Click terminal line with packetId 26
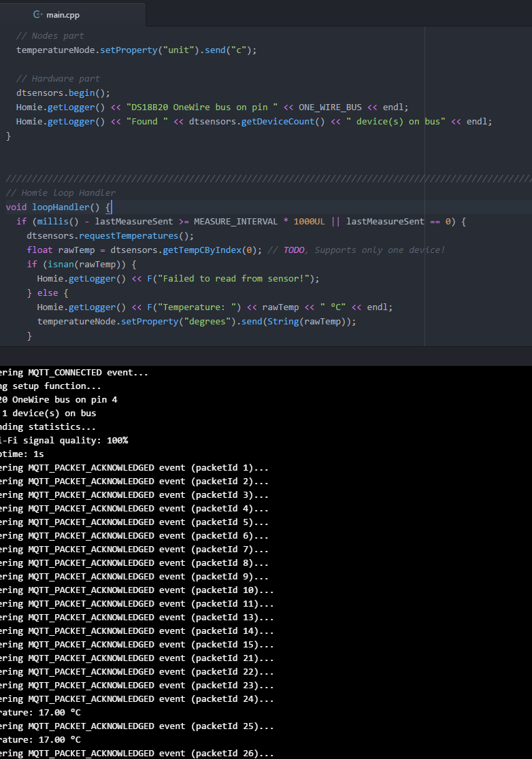Image resolution: width=532 pixels, height=759 pixels. (x=137, y=753)
